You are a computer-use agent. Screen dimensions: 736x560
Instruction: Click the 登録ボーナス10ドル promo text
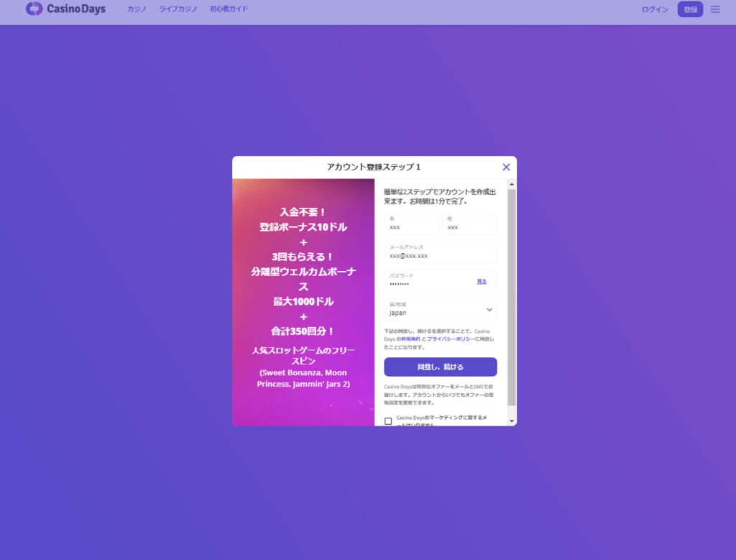coord(303,227)
